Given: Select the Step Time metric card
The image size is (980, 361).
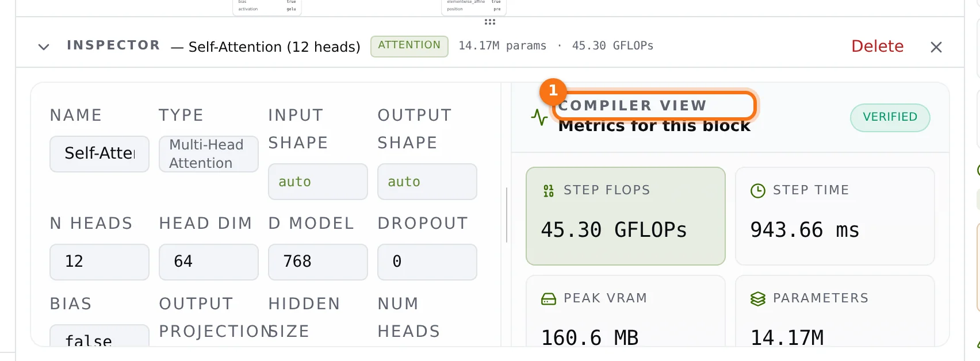Looking at the screenshot, I should (835, 216).
